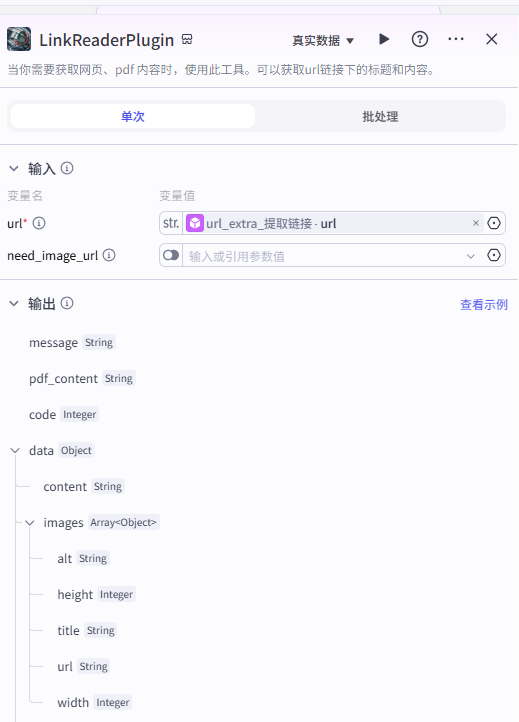The width and height of the screenshot is (519, 722).
Task: Open the 真实数据 dropdown
Action: [323, 41]
